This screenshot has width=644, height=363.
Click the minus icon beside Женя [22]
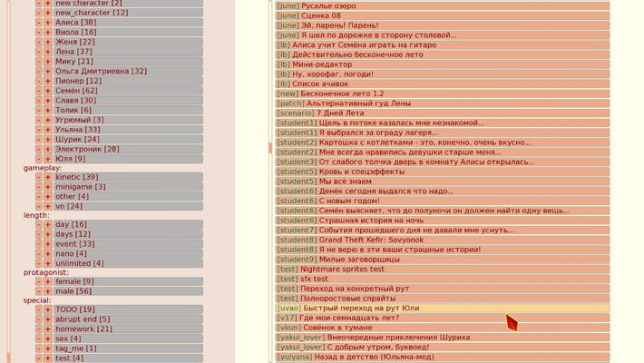(39, 42)
